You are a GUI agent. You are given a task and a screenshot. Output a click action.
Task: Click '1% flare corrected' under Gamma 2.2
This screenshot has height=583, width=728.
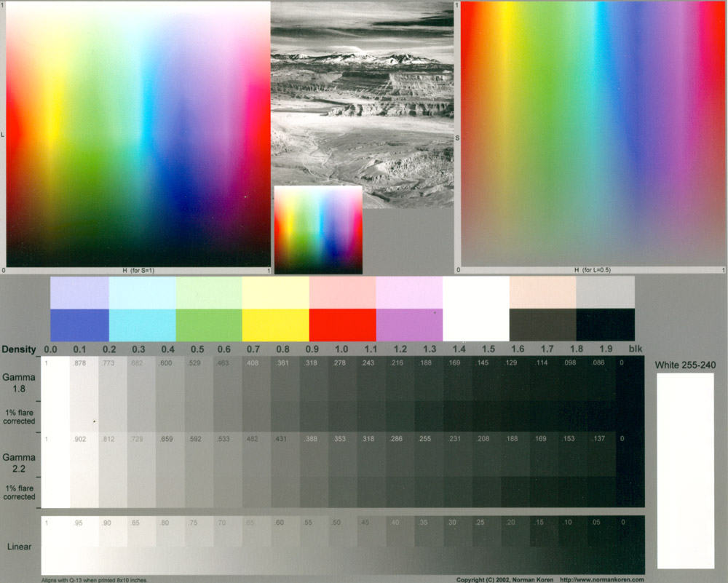[19, 493]
